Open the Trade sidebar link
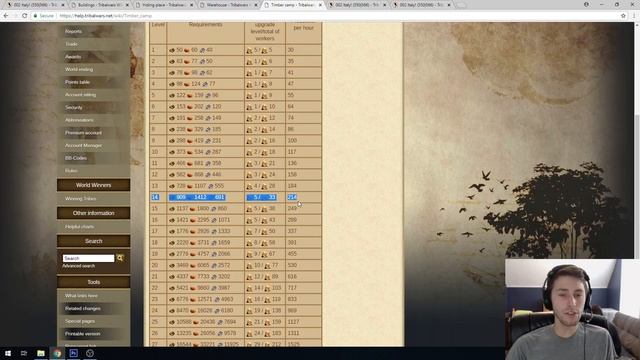The height and width of the screenshot is (360, 640). pos(71,44)
